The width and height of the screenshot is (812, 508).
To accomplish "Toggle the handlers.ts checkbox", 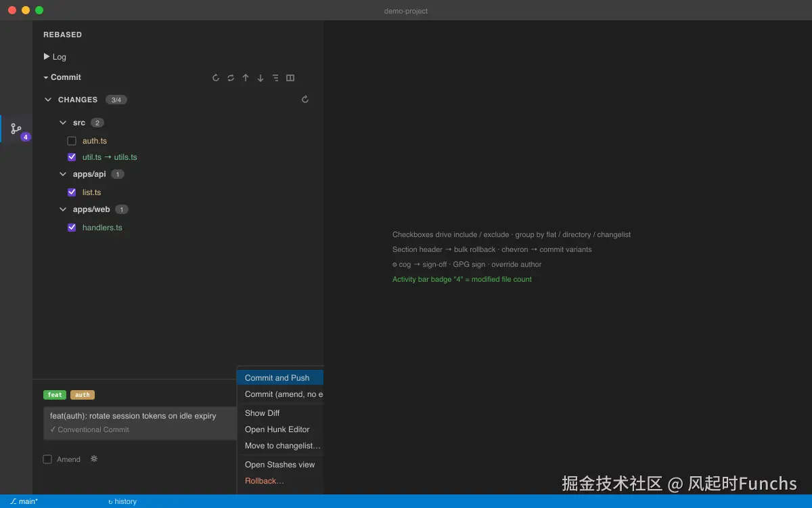I will point(72,228).
